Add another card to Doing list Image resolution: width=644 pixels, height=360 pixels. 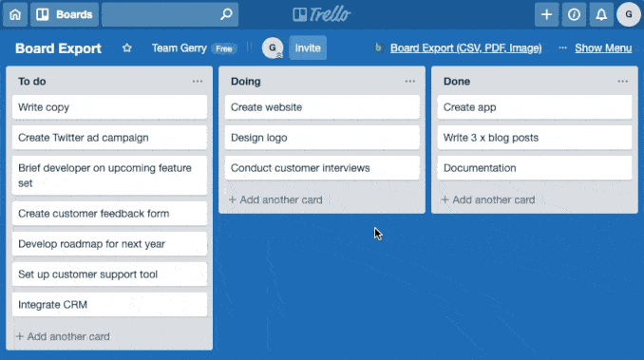[x=275, y=199]
